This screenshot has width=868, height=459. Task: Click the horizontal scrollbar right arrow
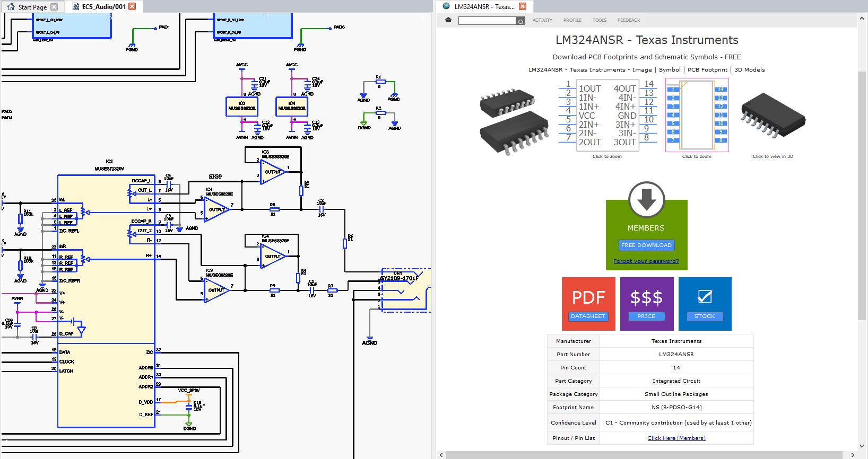pos(853,455)
